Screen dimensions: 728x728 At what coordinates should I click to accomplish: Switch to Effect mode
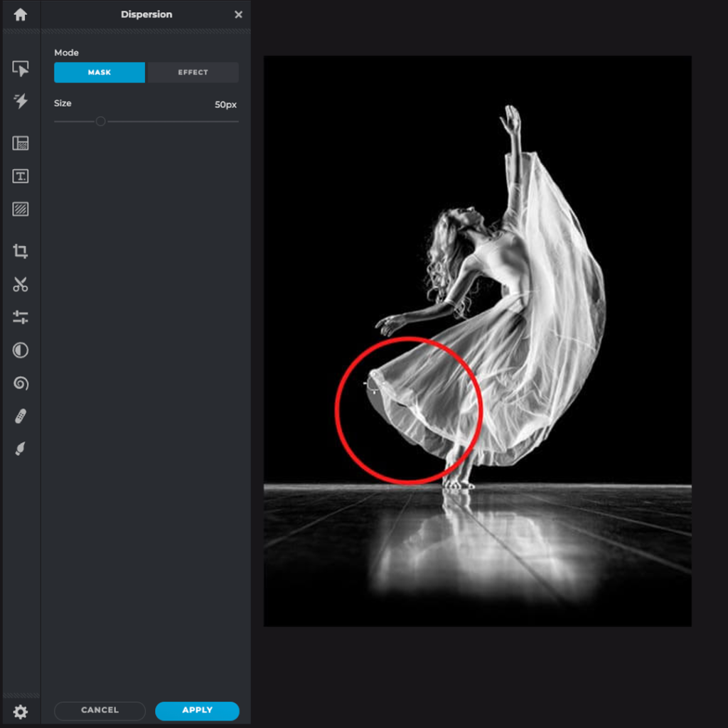coord(192,72)
